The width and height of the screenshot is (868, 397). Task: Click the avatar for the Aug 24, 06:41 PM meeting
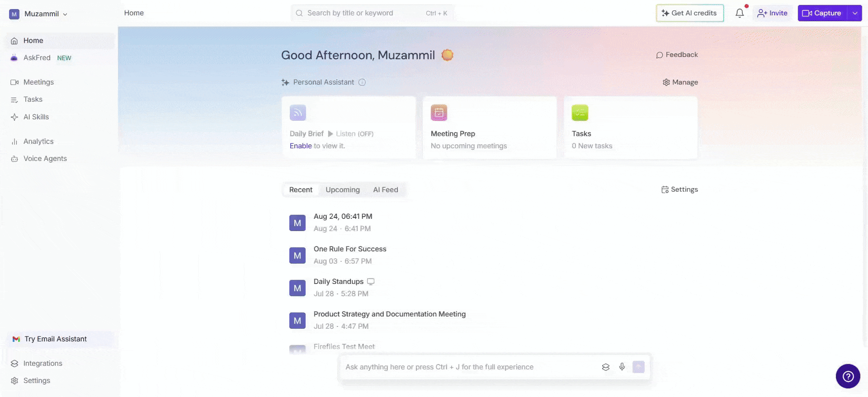pos(297,223)
